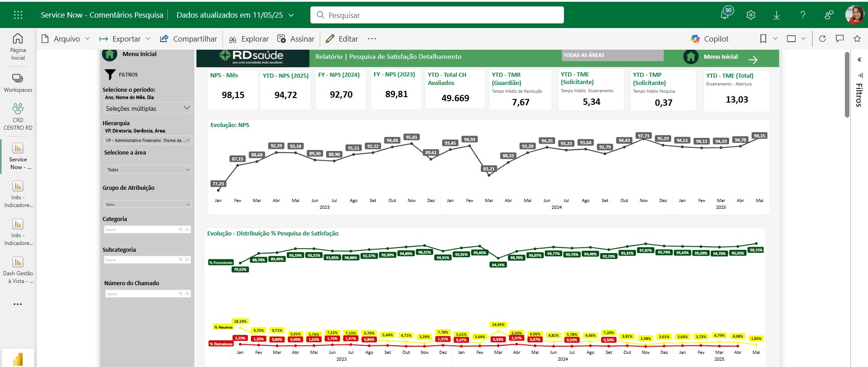Open the Hierarquia VP dropdown
This screenshot has height=367, width=868.
pos(147,141)
